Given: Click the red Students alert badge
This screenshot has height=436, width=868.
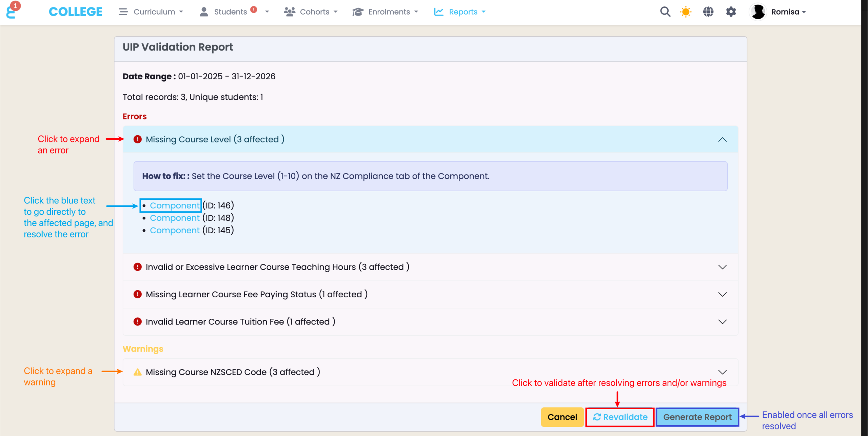Looking at the screenshot, I should click(x=254, y=9).
